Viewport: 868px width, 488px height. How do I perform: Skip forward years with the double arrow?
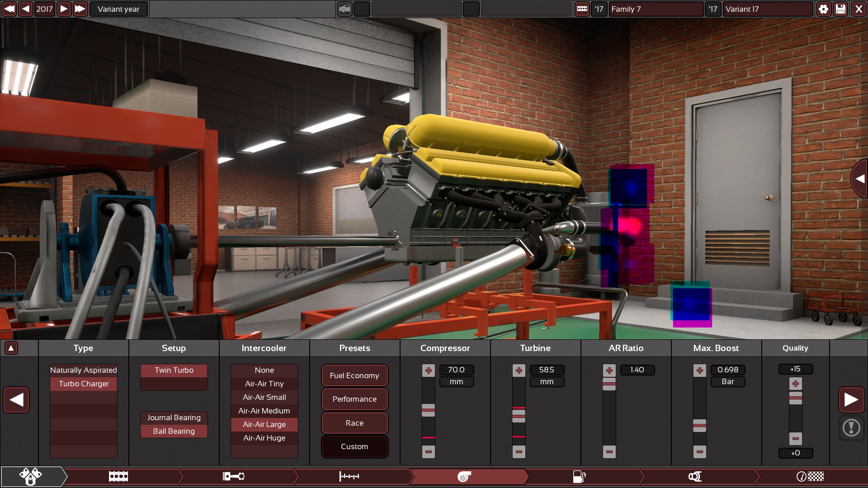(80, 9)
